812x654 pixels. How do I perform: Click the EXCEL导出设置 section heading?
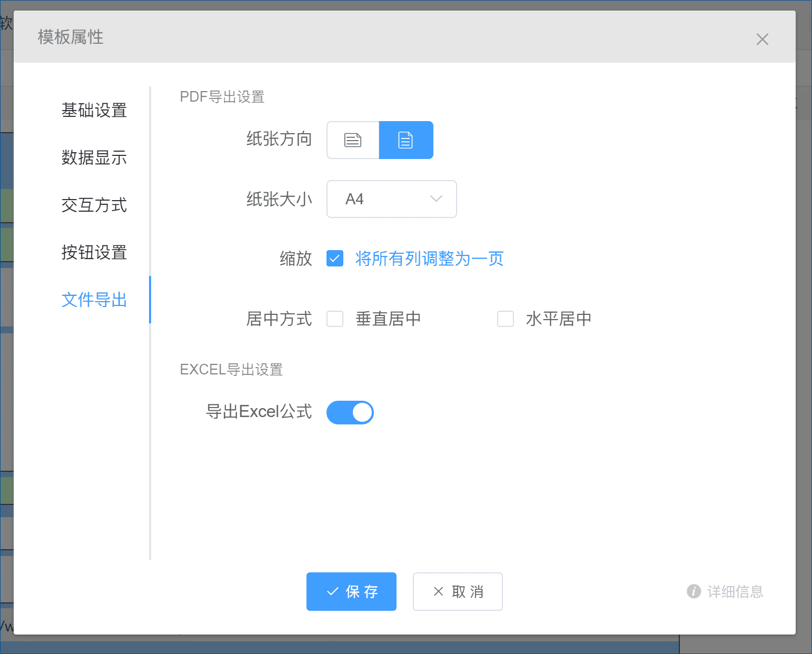click(x=232, y=370)
